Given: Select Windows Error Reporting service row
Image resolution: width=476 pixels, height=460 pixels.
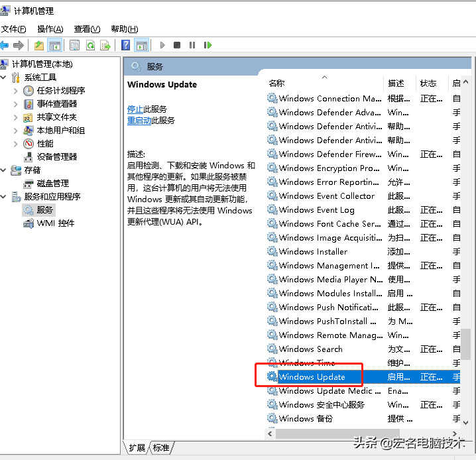Looking at the screenshot, I should point(363,182).
